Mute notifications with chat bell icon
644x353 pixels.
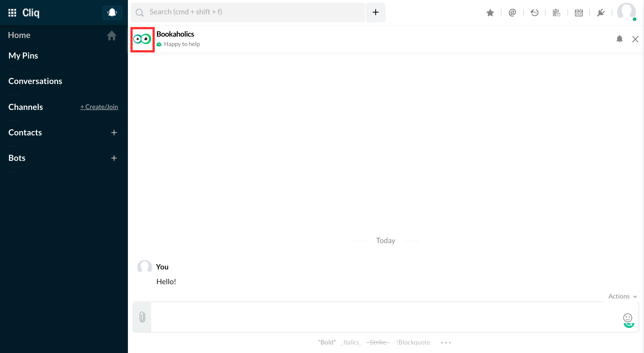pyautogui.click(x=619, y=39)
